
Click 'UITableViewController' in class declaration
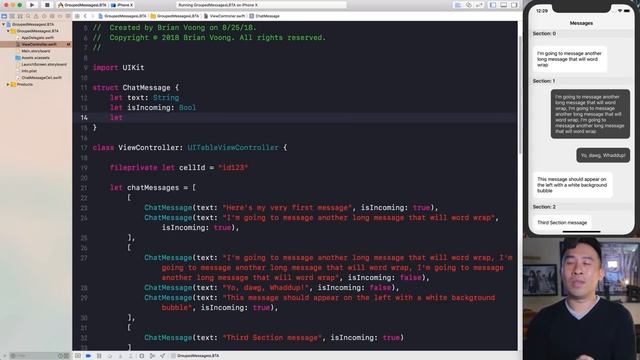233,147
